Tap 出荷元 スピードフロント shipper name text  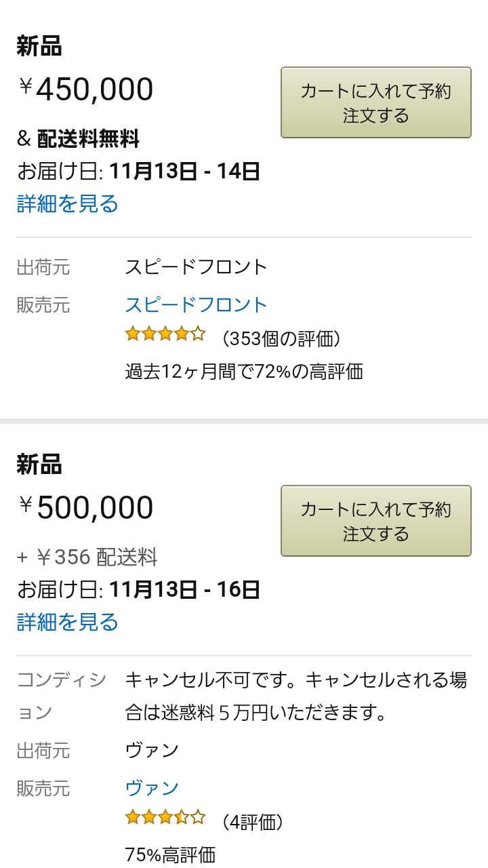(x=197, y=267)
